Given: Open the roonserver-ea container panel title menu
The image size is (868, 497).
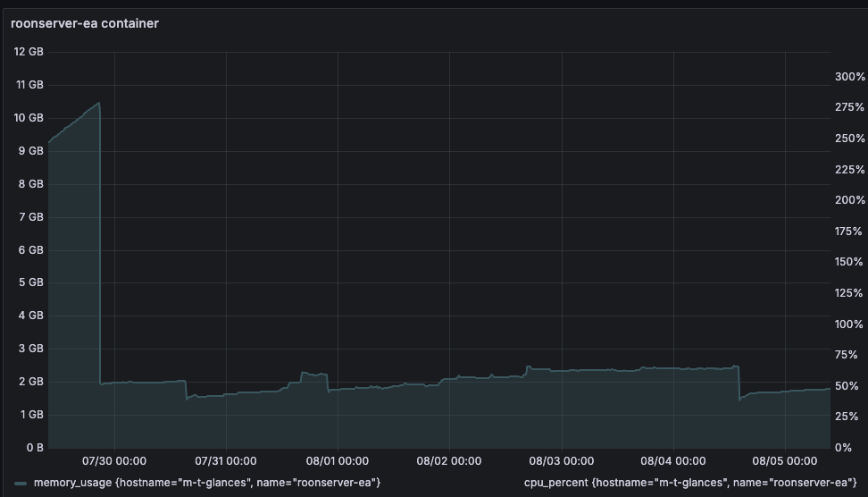Looking at the screenshot, I should coord(85,23).
